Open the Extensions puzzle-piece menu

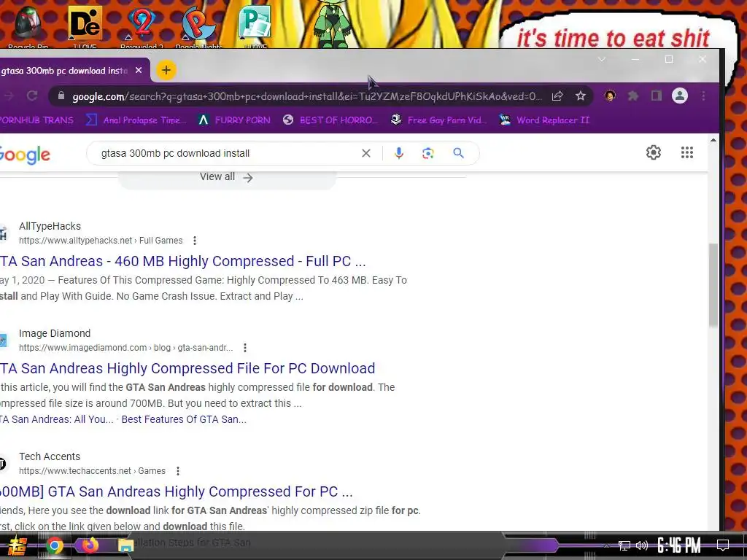(633, 96)
